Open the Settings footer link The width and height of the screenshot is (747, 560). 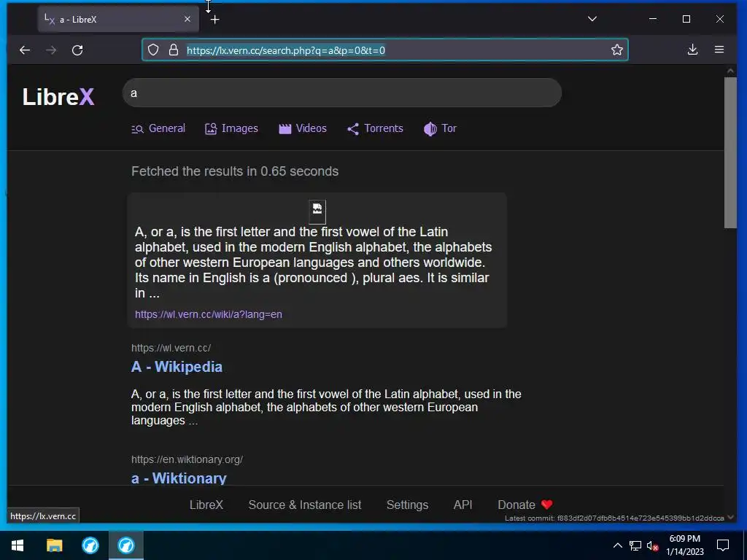(407, 505)
